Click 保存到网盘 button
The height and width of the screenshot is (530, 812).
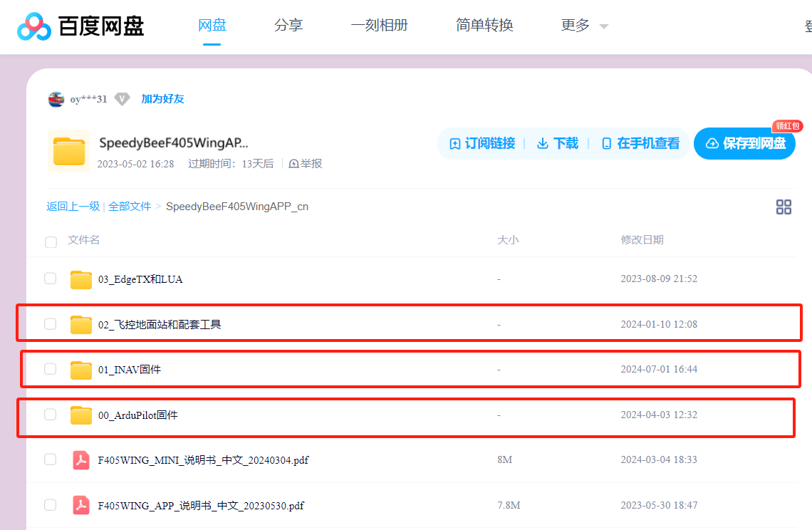744,143
